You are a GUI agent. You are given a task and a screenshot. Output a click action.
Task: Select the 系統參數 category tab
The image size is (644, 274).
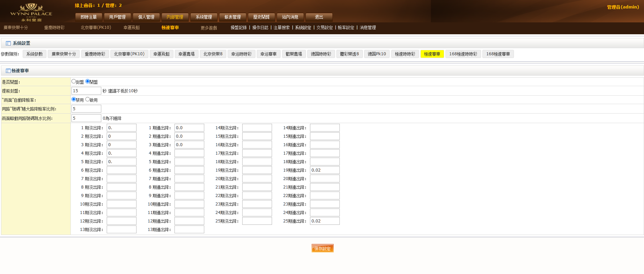[x=35, y=54]
